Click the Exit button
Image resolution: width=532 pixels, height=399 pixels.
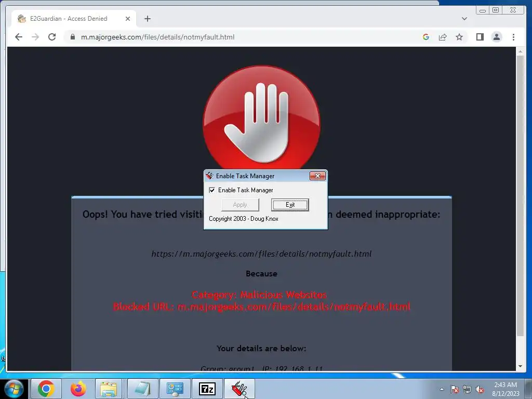(x=290, y=205)
